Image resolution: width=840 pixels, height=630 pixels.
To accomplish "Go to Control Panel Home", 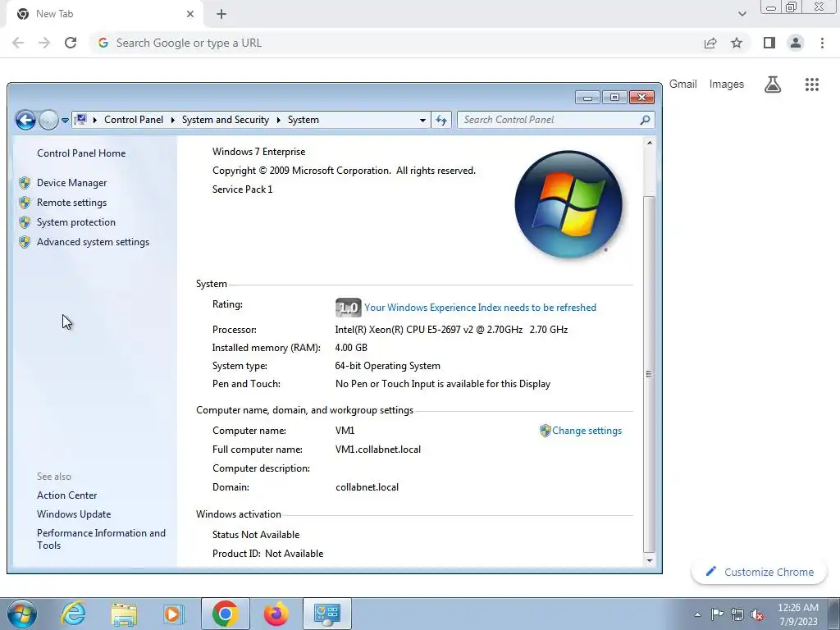I will [81, 153].
